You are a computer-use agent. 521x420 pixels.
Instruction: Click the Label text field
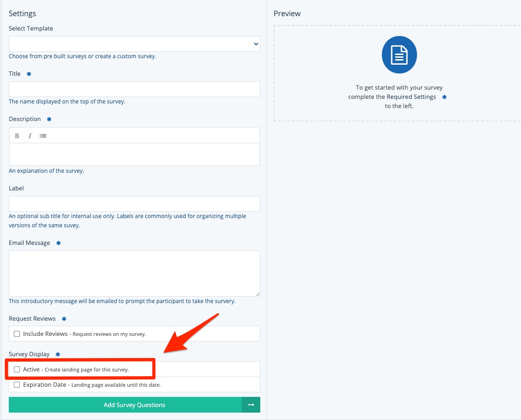[x=134, y=204]
